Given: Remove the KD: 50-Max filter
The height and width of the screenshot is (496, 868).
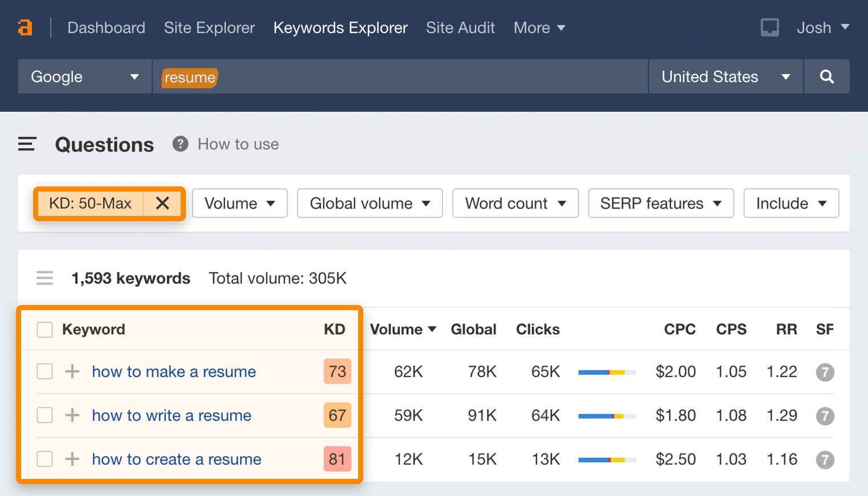Looking at the screenshot, I should click(x=163, y=203).
